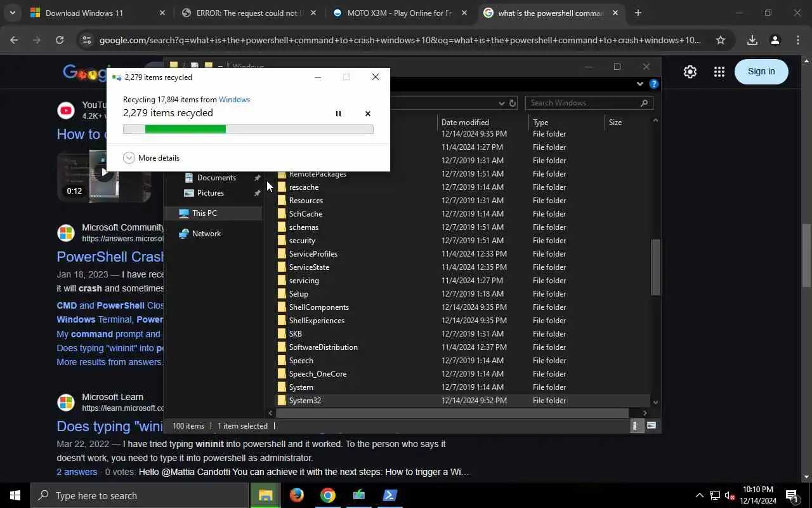The height and width of the screenshot is (508, 812).
Task: Open address bar history dropdown in Explorer
Action: pyautogui.click(x=502, y=103)
